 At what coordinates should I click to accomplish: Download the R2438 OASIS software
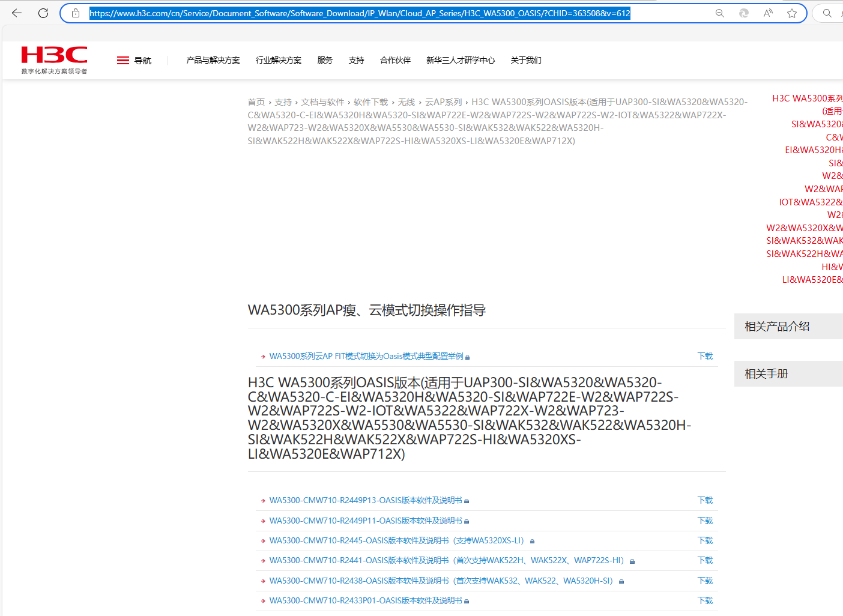[x=705, y=581]
